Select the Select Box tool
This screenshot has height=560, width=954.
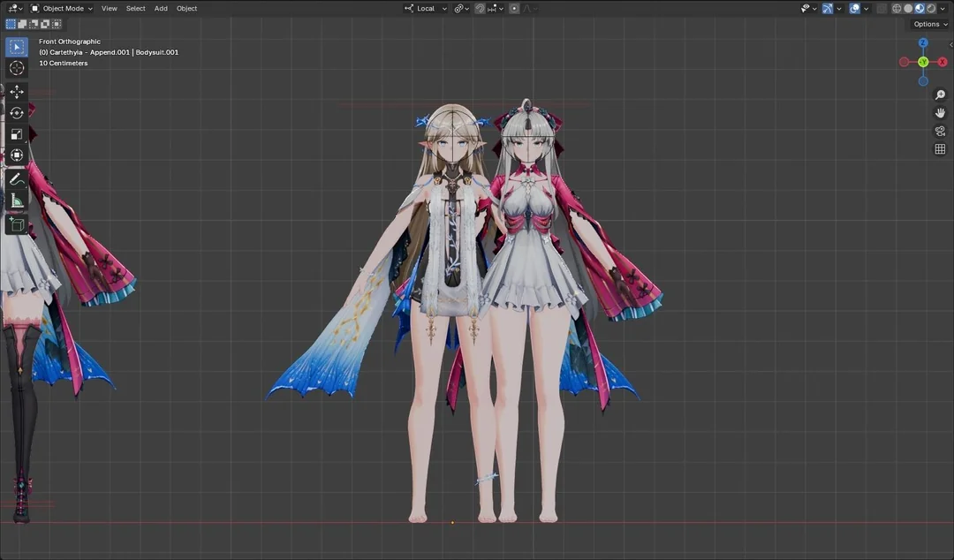coord(17,47)
